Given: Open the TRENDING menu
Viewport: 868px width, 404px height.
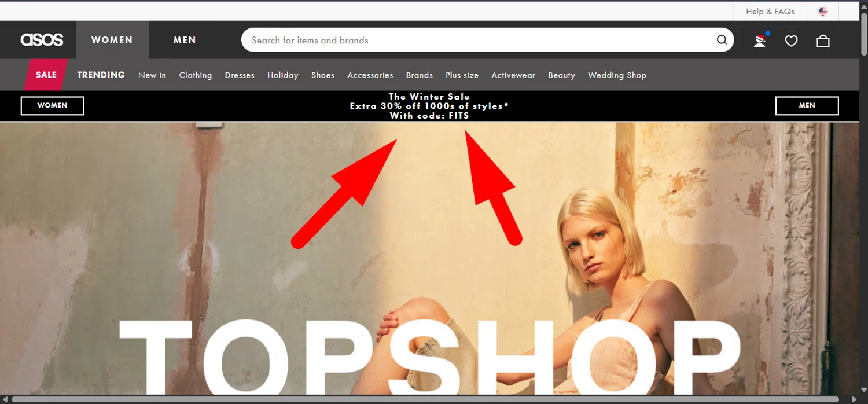Looking at the screenshot, I should tap(101, 75).
